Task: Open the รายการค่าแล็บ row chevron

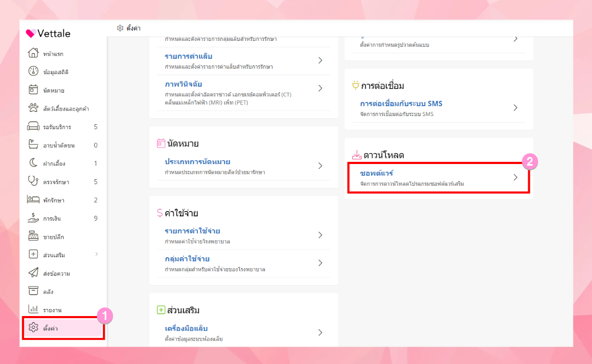Action: coord(320,60)
